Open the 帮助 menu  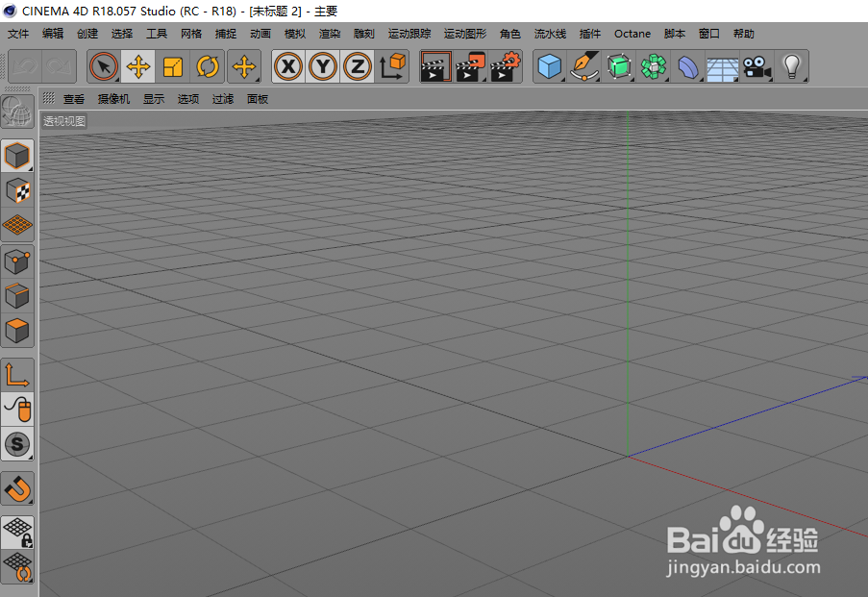[x=744, y=34]
